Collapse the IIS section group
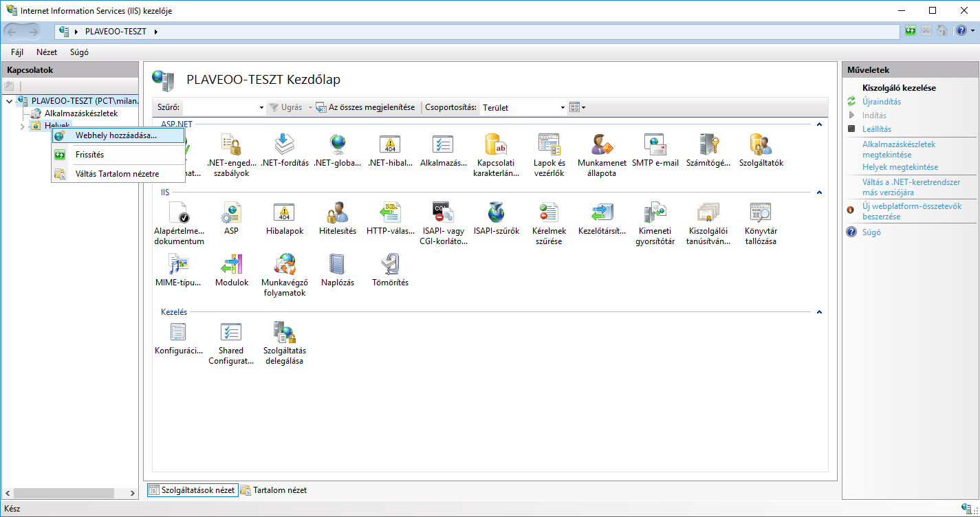The image size is (980, 517). click(818, 193)
